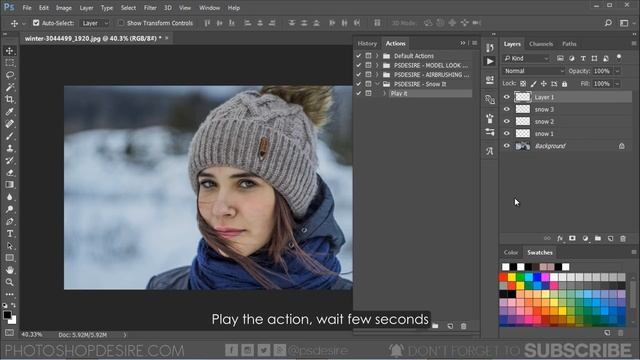Select the Rectangular Marquee tool
640x360 pixels.
coord(9,63)
